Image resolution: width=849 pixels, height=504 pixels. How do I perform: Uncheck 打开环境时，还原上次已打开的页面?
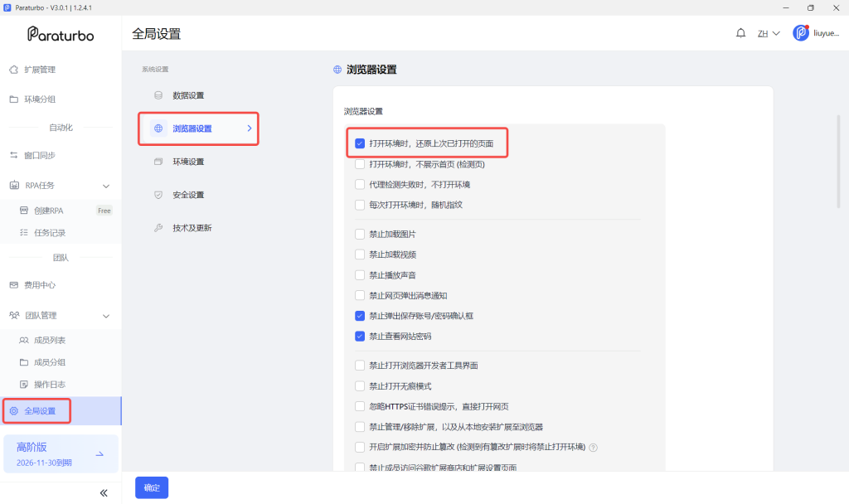pyautogui.click(x=360, y=143)
